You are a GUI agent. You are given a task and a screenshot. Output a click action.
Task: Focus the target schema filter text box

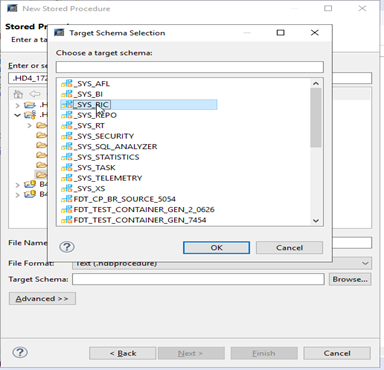pyautogui.click(x=190, y=67)
